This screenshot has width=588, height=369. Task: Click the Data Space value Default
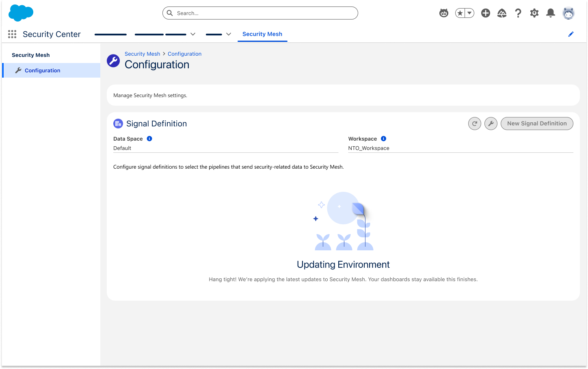pyautogui.click(x=122, y=148)
